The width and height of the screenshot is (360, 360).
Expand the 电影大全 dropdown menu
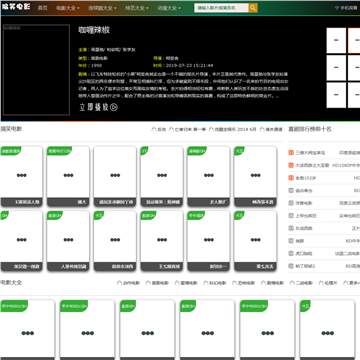point(68,8)
